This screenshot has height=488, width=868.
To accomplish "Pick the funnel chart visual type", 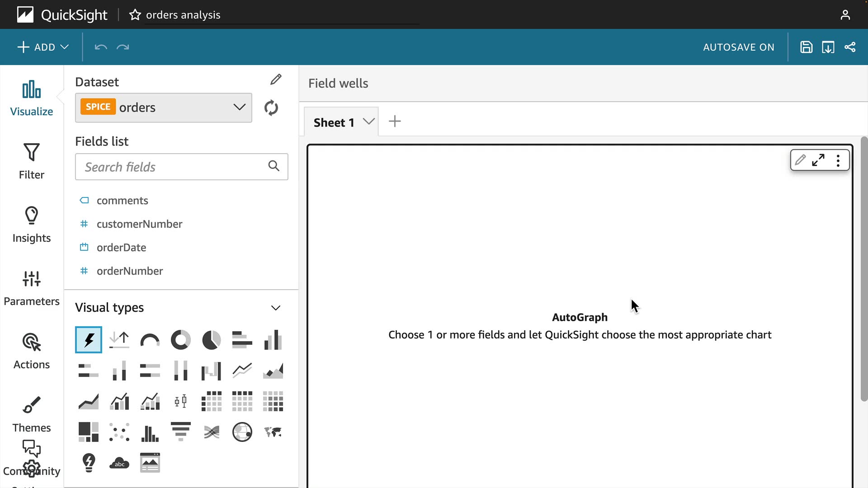I will (x=180, y=432).
